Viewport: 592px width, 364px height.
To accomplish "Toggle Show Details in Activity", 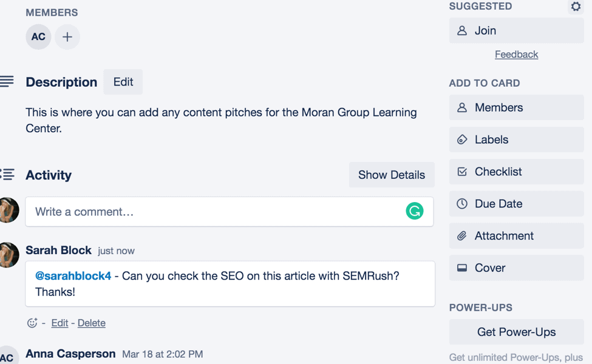I will (x=392, y=175).
